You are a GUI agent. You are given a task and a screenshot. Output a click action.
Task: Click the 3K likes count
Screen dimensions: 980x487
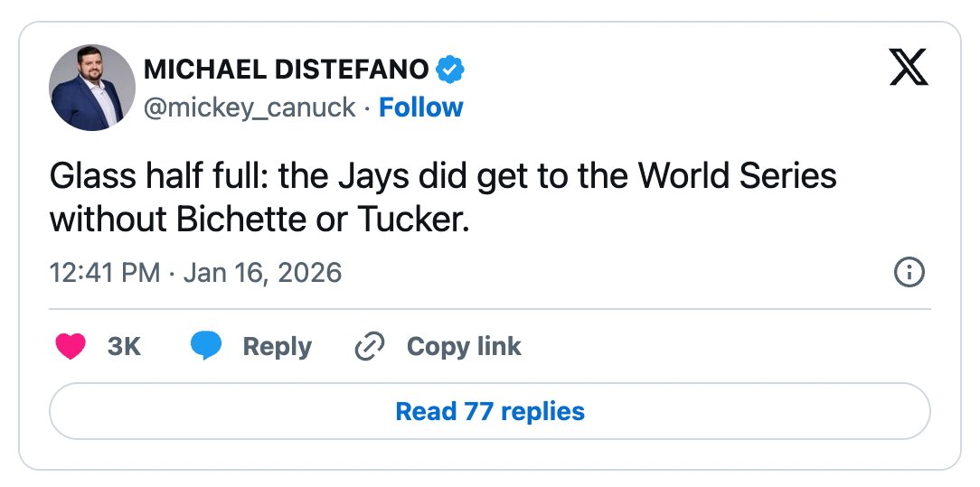[x=124, y=346]
